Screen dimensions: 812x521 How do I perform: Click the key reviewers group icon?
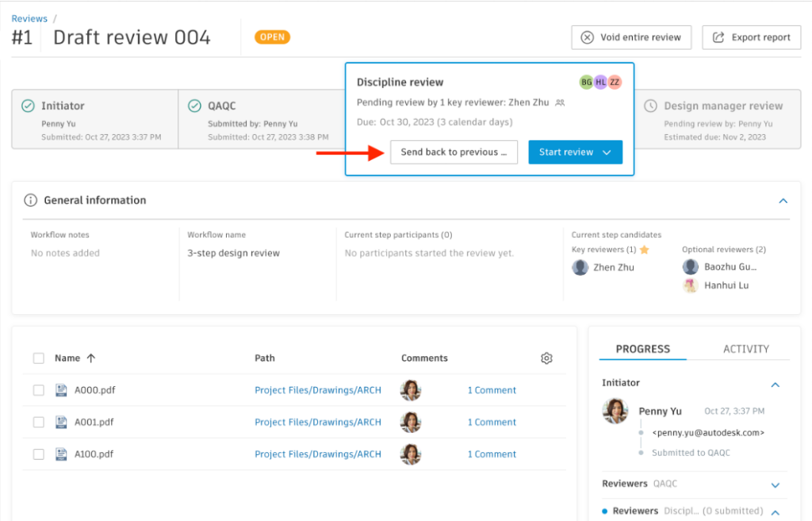point(560,102)
